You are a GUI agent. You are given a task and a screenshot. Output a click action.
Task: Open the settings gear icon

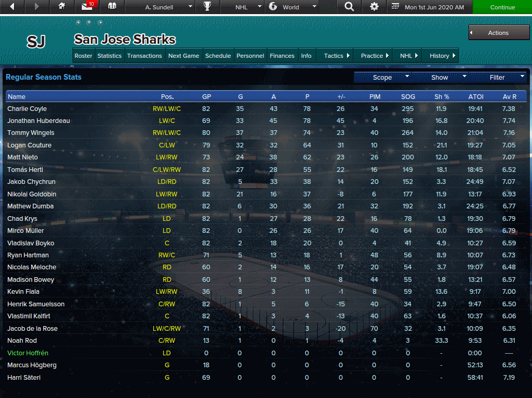pyautogui.click(x=374, y=6)
